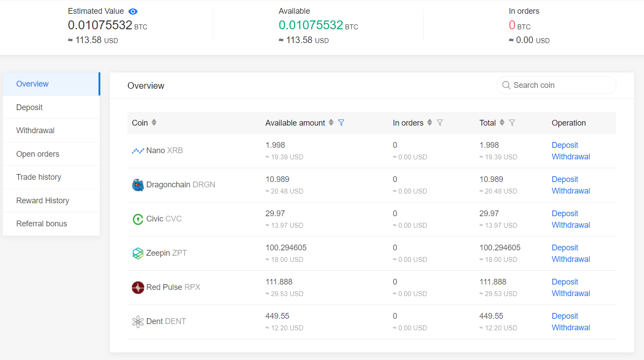
Task: Click Nano total value 1.998
Action: click(x=489, y=145)
